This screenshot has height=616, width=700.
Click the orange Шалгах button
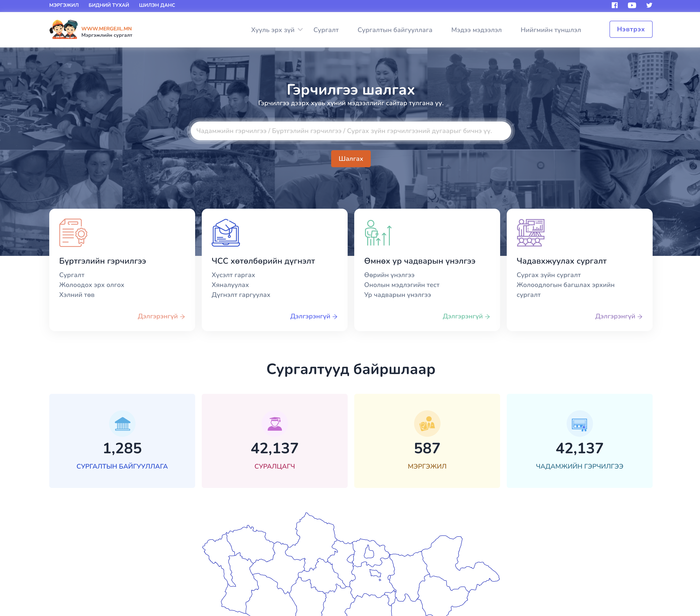(x=351, y=159)
